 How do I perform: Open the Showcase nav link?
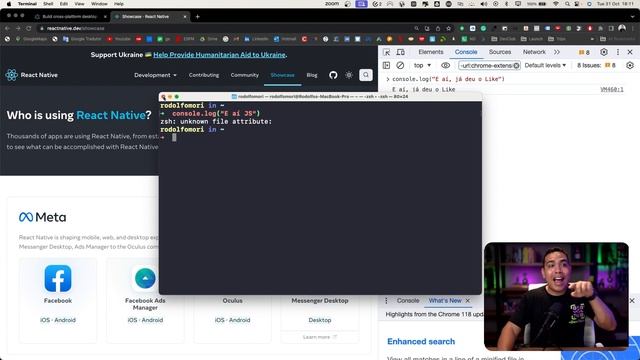click(282, 75)
